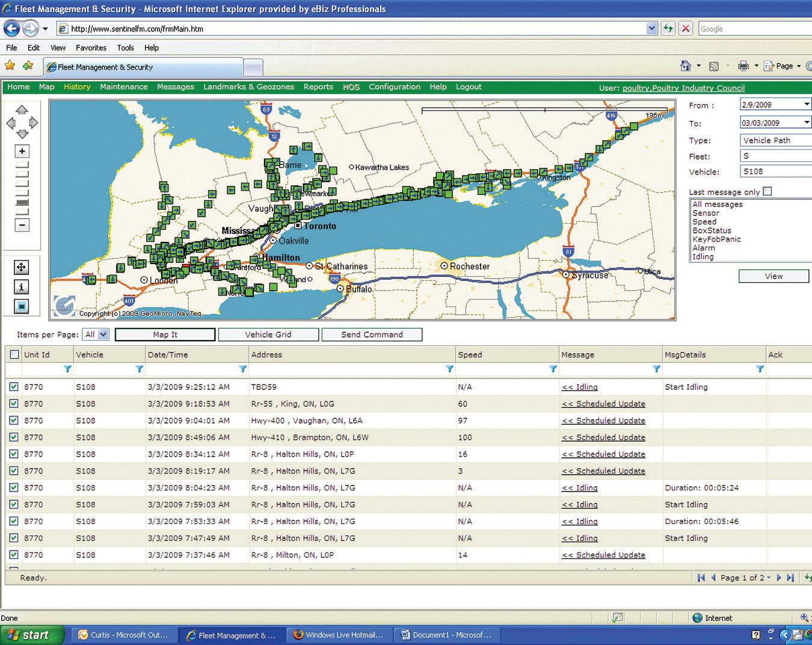The width and height of the screenshot is (812, 645).
Task: Uncheck the 8:19:17 AM row checkbox
Action: (x=14, y=471)
